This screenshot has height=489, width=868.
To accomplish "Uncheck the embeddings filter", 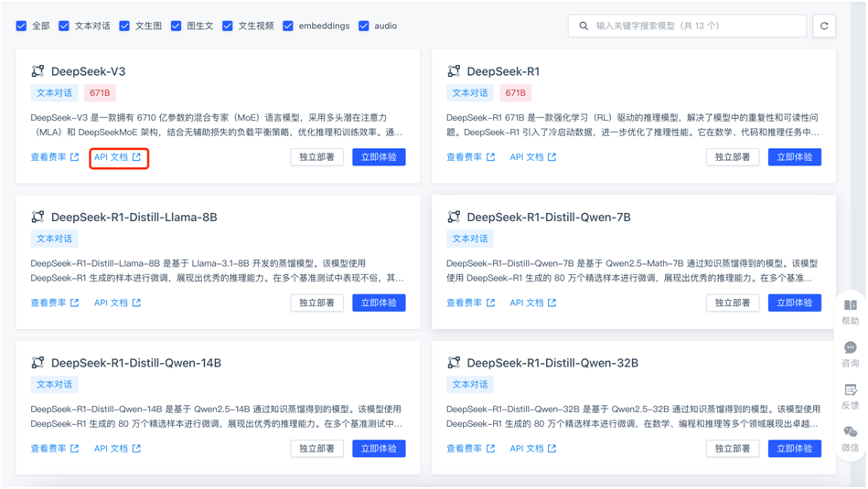I will (x=288, y=26).
